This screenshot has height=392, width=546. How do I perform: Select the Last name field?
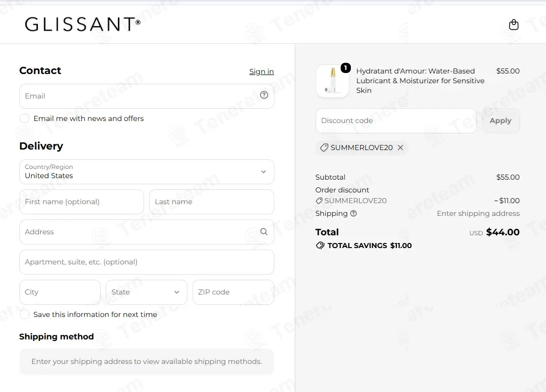click(x=212, y=202)
